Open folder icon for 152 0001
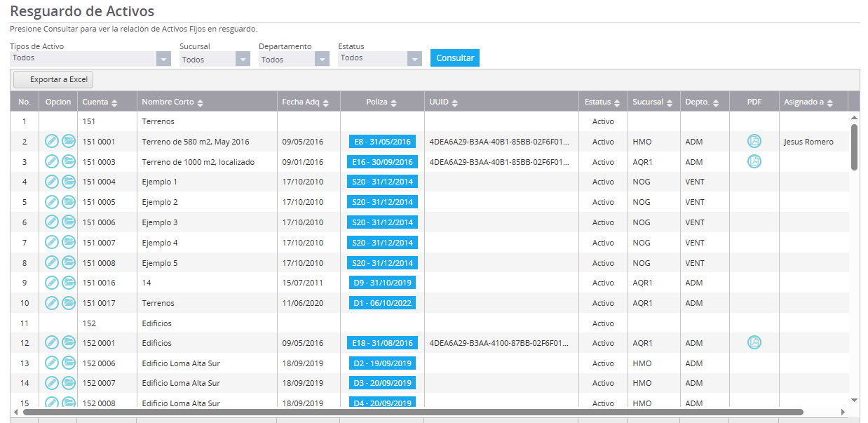Screen dimensions: 868x423 (x=69, y=342)
